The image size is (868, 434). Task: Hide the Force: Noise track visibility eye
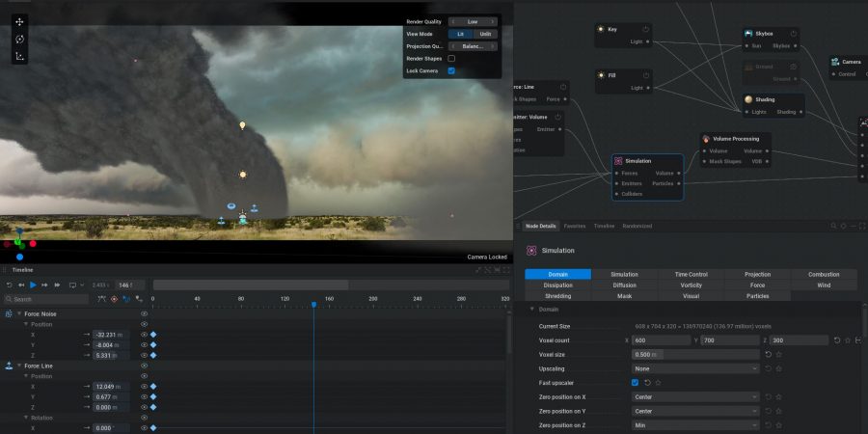[x=145, y=313]
